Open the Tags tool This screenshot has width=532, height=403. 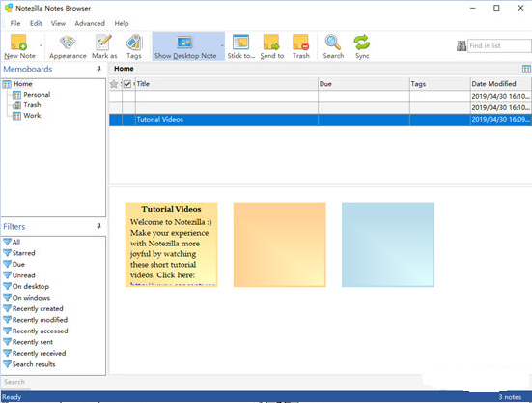click(x=134, y=46)
